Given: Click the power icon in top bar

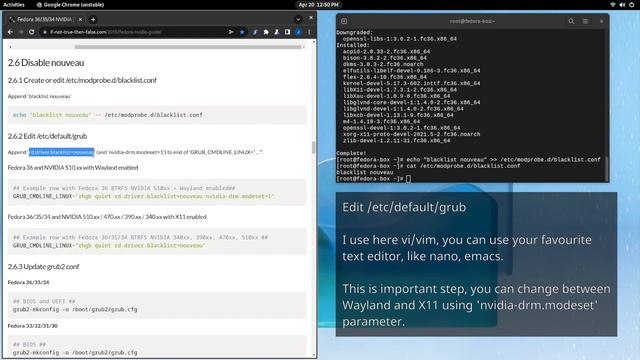Looking at the screenshot, I should [x=631, y=4].
